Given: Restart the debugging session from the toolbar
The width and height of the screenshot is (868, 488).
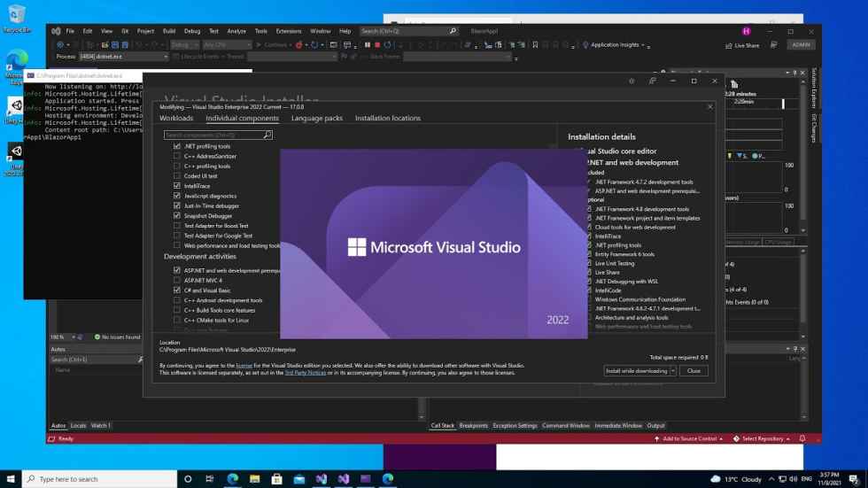Looking at the screenshot, I should point(388,45).
